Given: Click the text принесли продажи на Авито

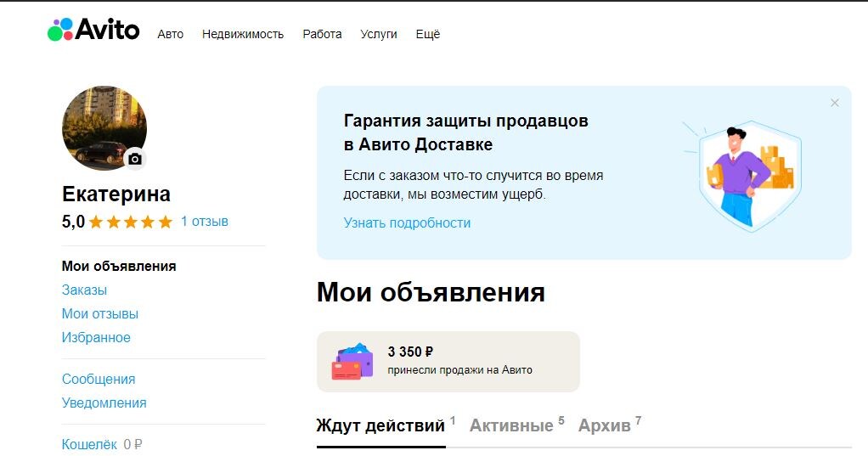Looking at the screenshot, I should pos(459,370).
